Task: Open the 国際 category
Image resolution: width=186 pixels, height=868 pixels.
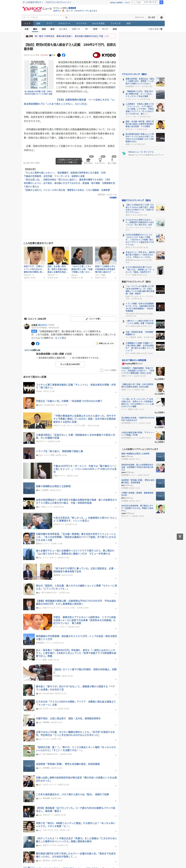Action: (x=44, y=29)
